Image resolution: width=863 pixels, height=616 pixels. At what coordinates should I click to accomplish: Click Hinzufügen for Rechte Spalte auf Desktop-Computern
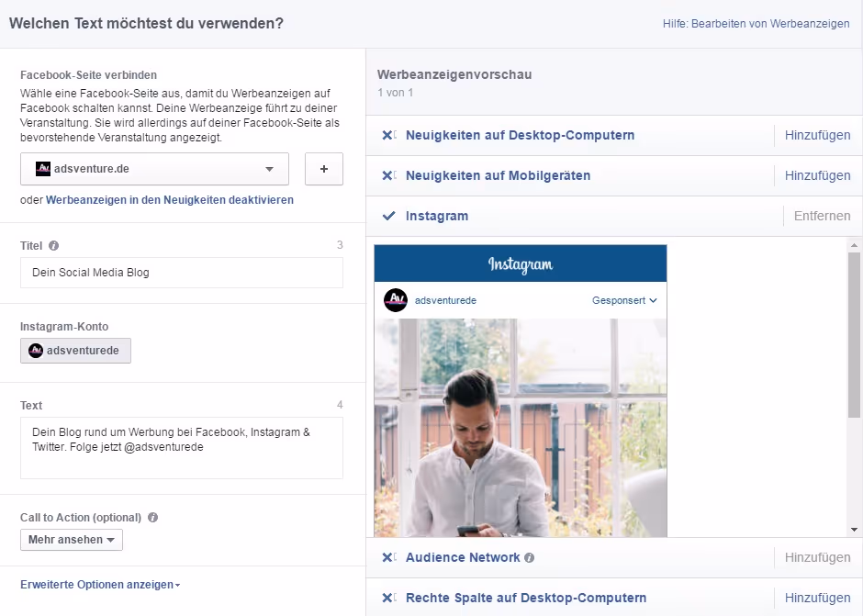817,598
